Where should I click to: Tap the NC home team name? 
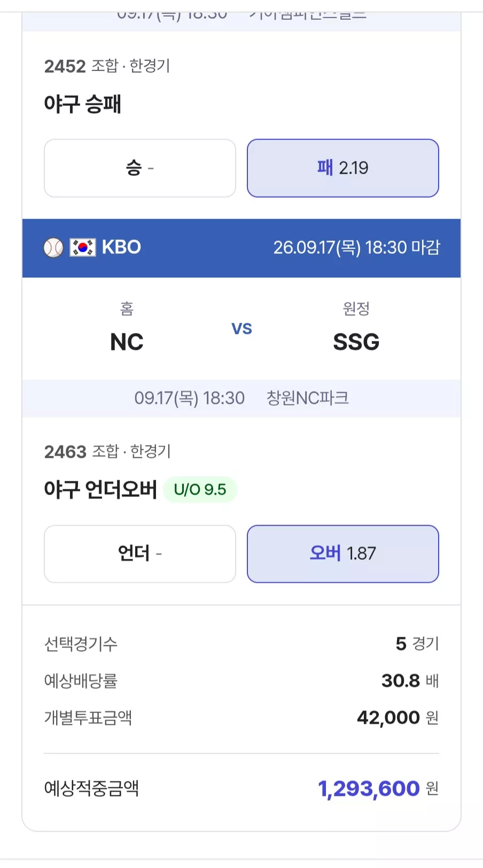(127, 342)
